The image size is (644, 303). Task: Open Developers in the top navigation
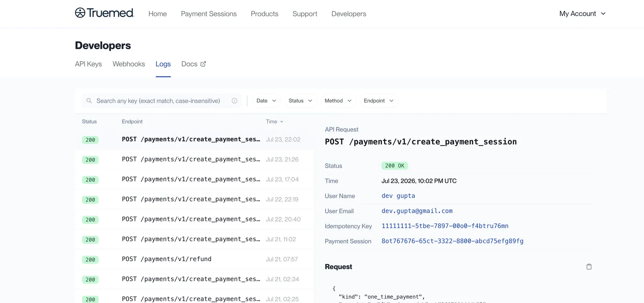(349, 14)
